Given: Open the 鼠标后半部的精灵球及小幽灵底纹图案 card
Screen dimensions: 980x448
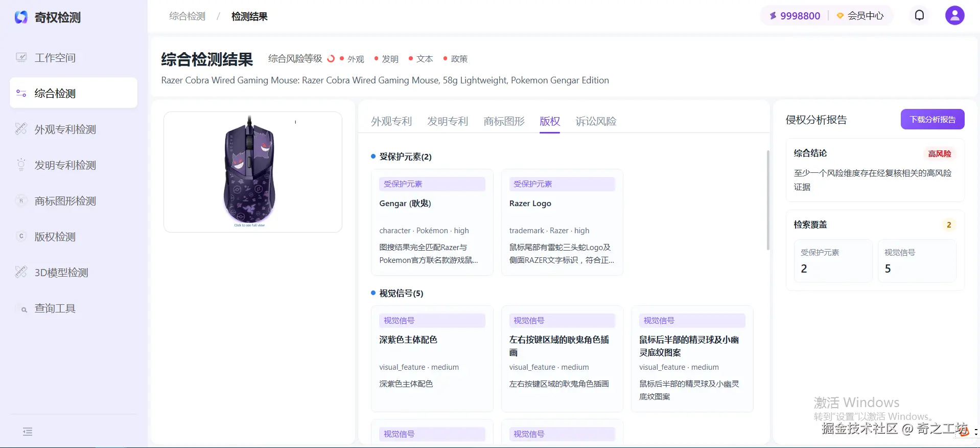Looking at the screenshot, I should tap(692, 359).
